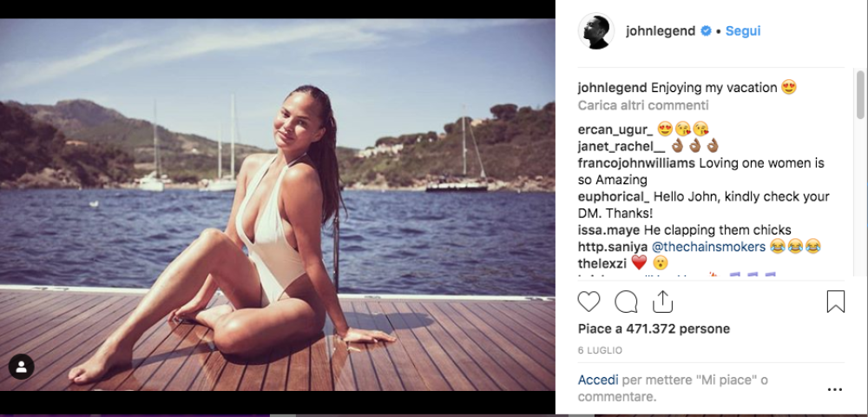Show tagged people icon on the photo
The height and width of the screenshot is (417, 868).
[21, 367]
